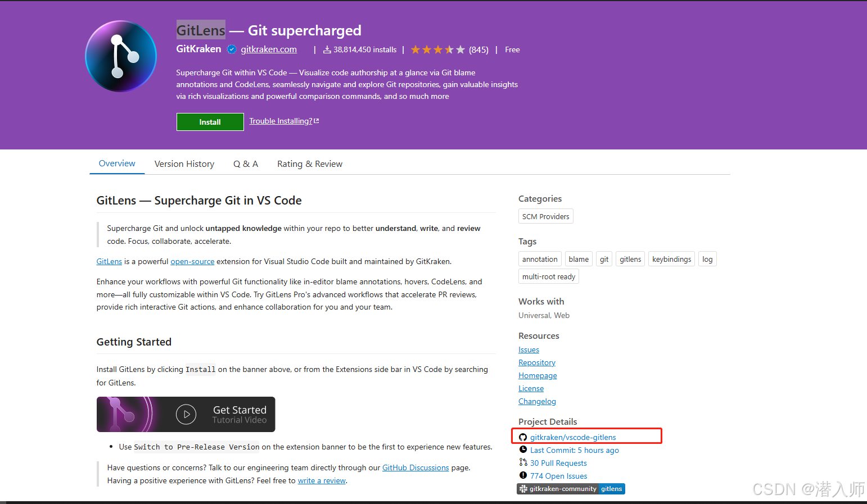Open the Homepage resource link
The width and height of the screenshot is (867, 504).
click(x=538, y=375)
